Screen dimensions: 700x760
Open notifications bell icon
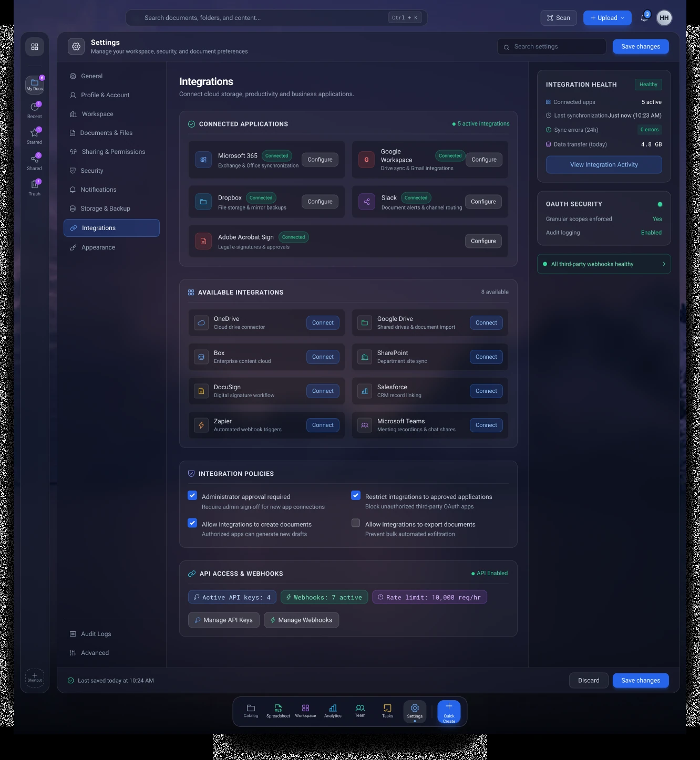point(644,18)
